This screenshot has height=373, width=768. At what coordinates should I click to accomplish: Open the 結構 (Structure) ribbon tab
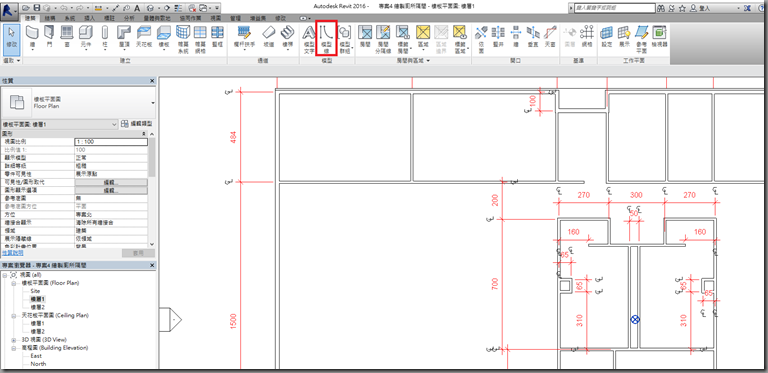coord(50,18)
